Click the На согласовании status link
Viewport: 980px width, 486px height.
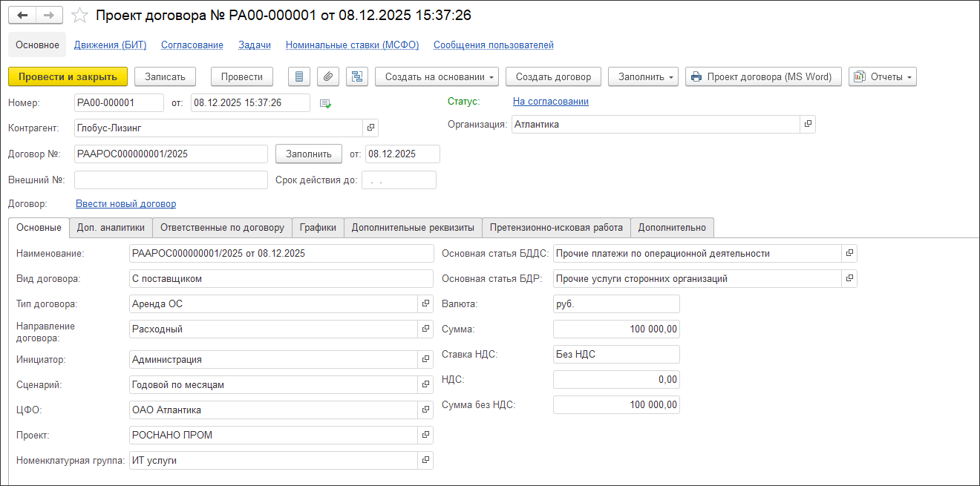pyautogui.click(x=550, y=102)
